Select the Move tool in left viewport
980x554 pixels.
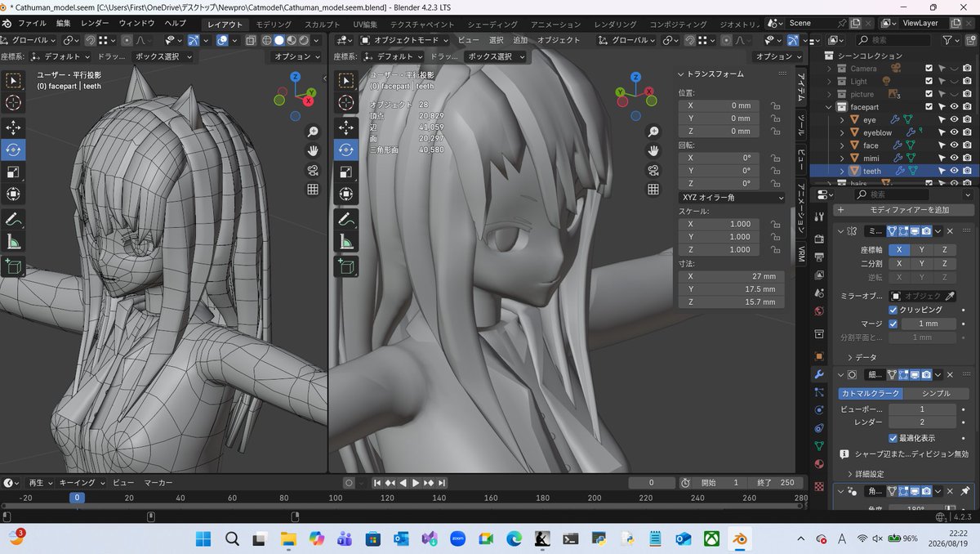[x=14, y=127]
